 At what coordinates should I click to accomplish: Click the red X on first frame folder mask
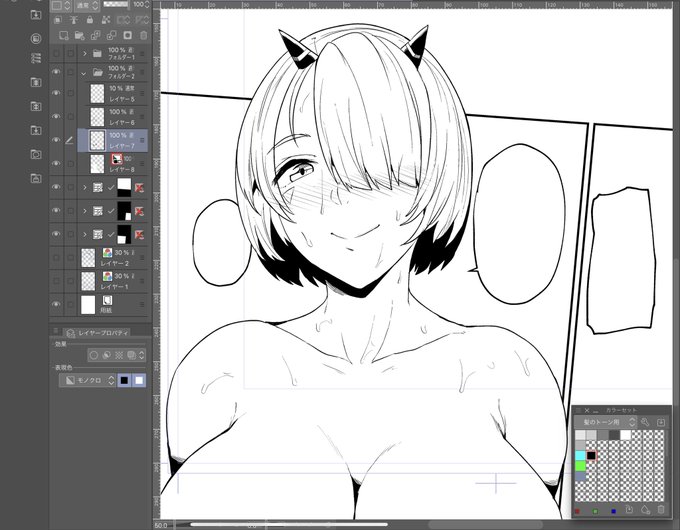[139, 188]
